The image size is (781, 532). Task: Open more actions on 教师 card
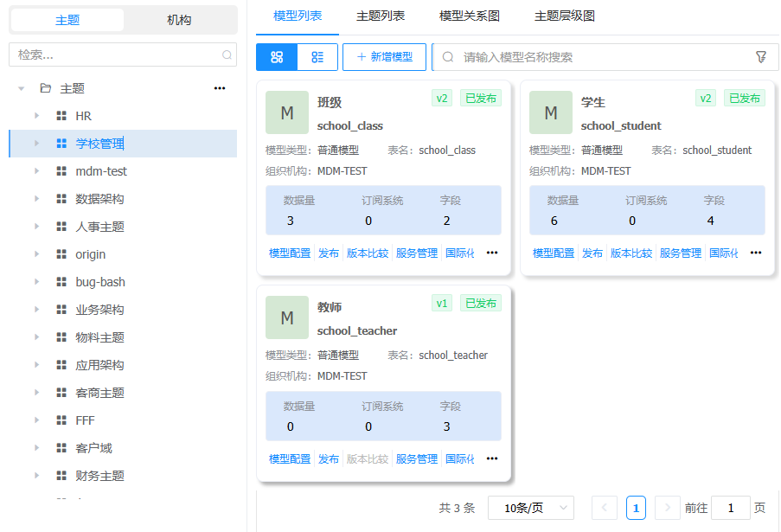coord(492,458)
